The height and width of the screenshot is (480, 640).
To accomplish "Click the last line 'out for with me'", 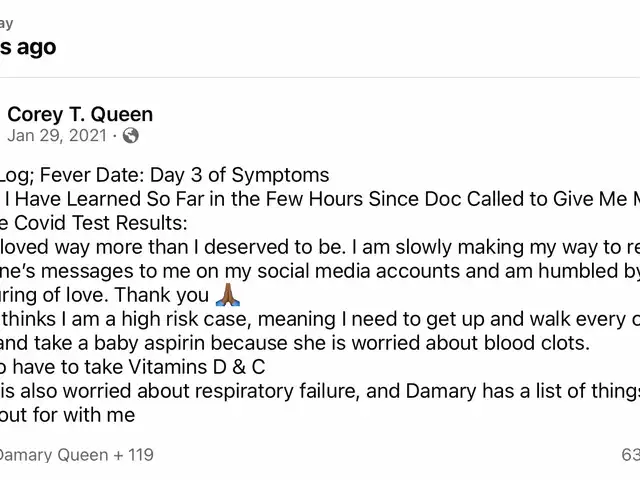I will click(x=67, y=415).
